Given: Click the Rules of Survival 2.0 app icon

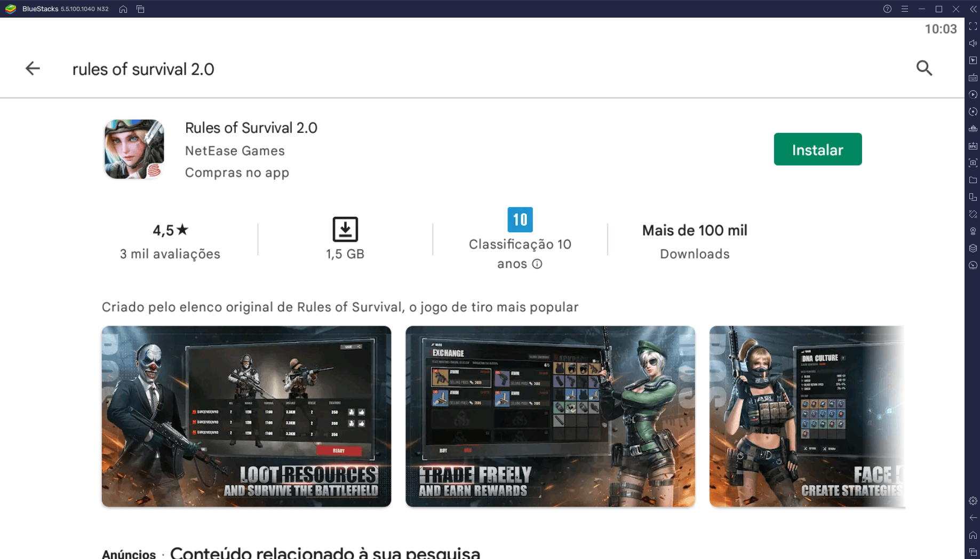Looking at the screenshot, I should (x=134, y=149).
